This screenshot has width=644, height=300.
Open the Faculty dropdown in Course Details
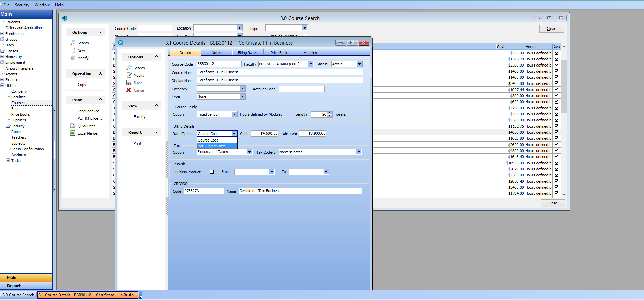(311, 64)
